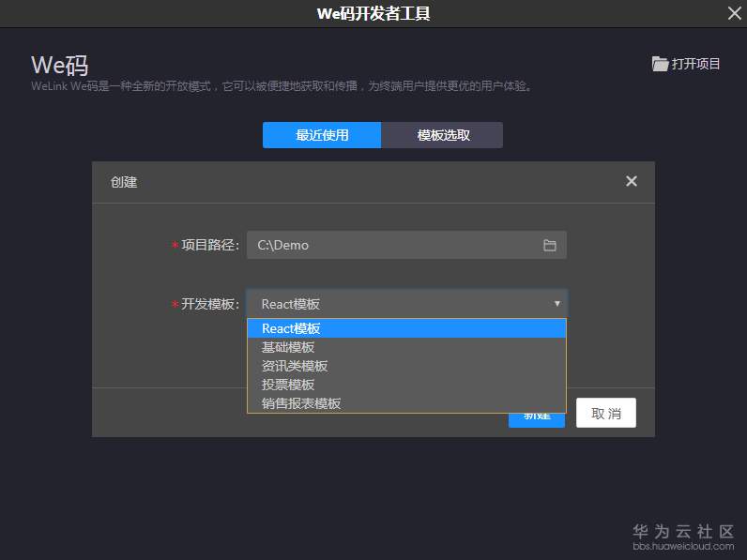
Task: Select React模板 from dropdown list
Action: (406, 328)
